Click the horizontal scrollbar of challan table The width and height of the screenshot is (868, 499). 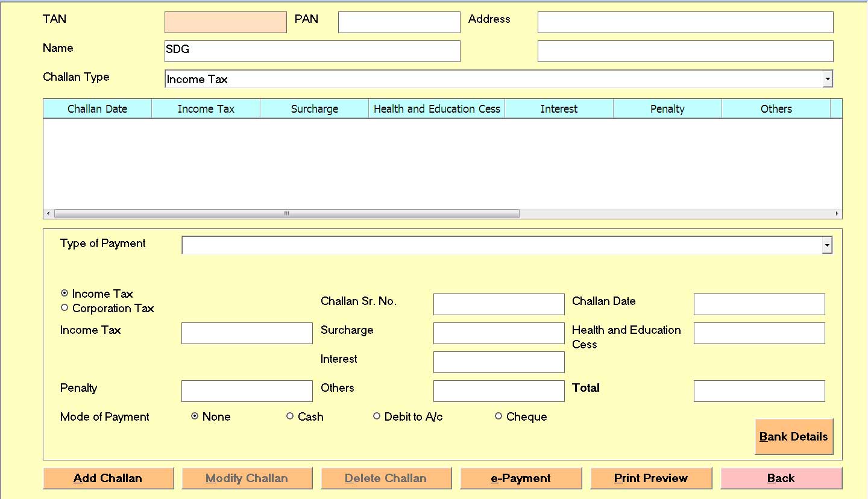tap(286, 213)
